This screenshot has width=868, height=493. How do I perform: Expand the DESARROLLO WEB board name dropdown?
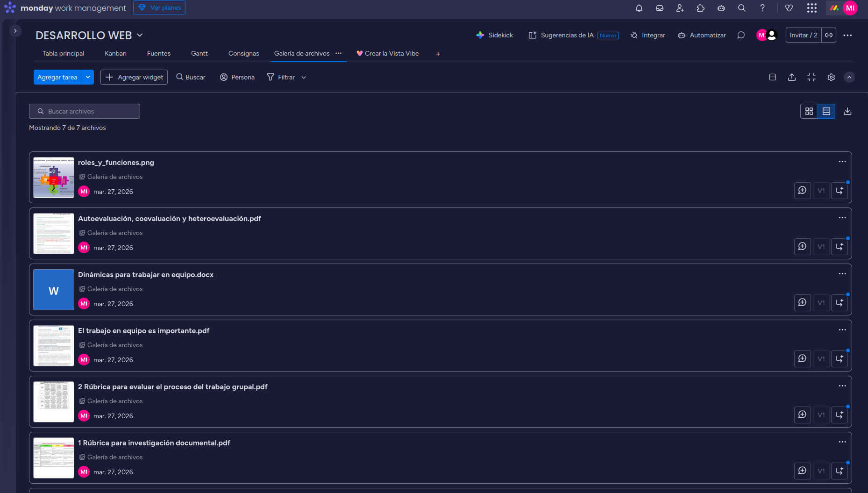point(140,36)
